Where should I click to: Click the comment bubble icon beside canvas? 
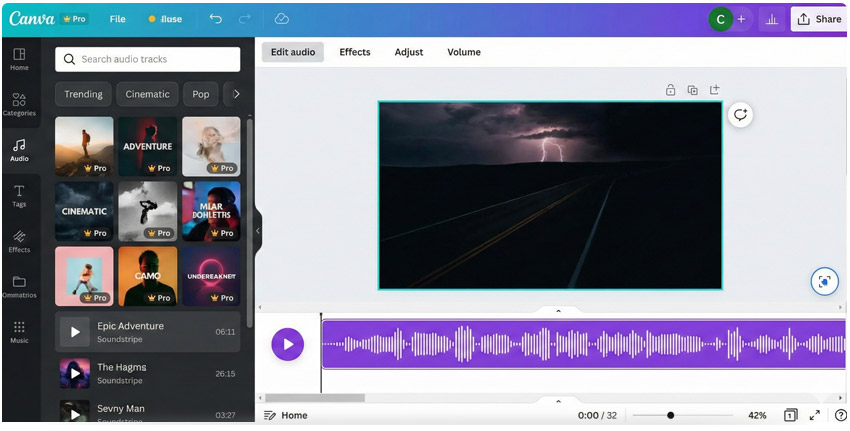(x=740, y=115)
